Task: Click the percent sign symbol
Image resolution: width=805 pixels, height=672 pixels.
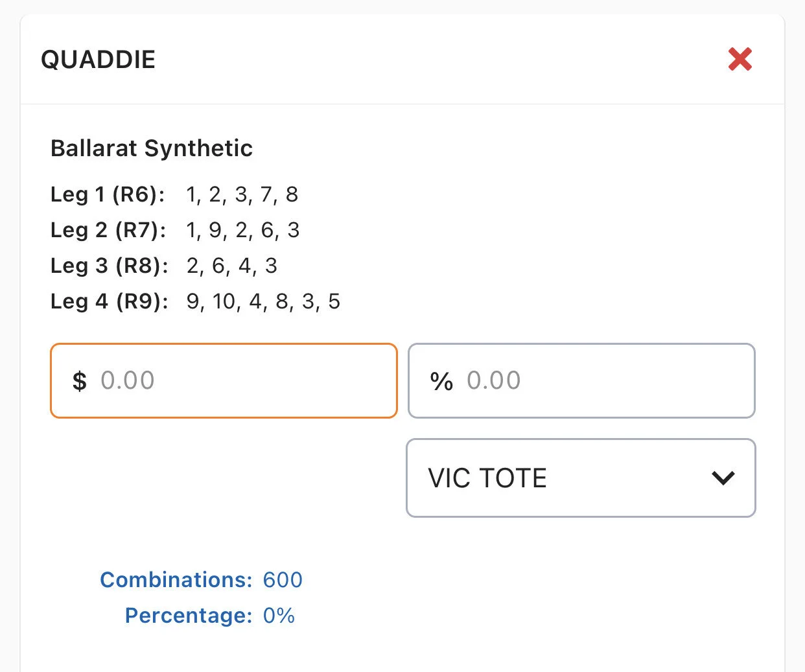Action: pyautogui.click(x=441, y=381)
